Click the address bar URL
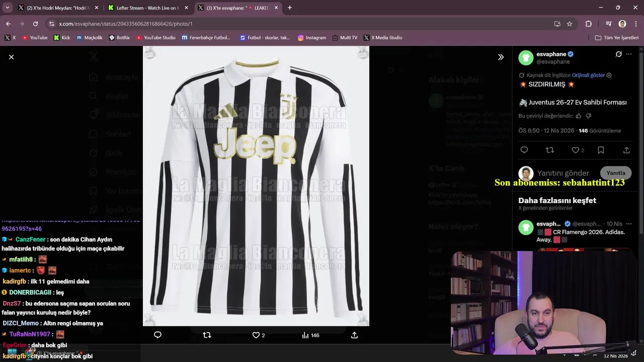Viewport: 644px width, 362px height. point(126,24)
